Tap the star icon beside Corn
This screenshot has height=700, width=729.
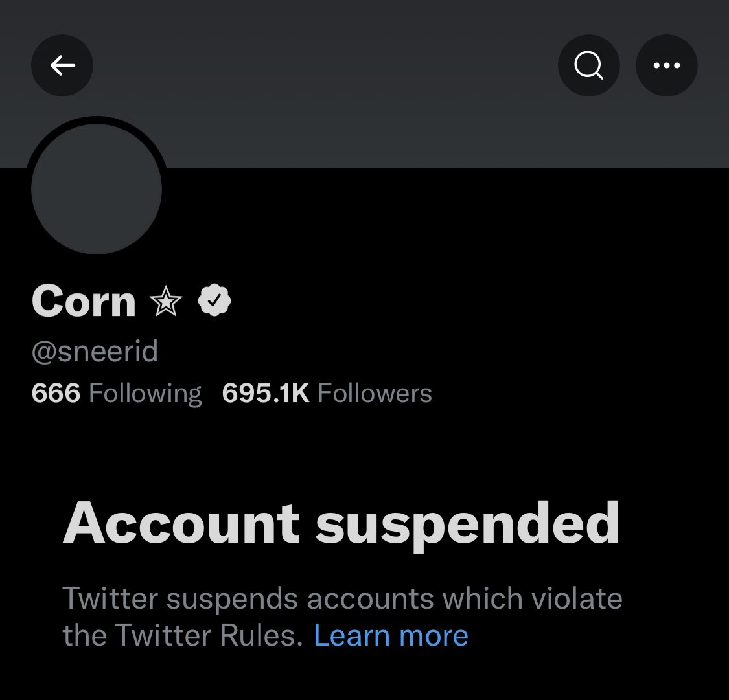click(166, 302)
